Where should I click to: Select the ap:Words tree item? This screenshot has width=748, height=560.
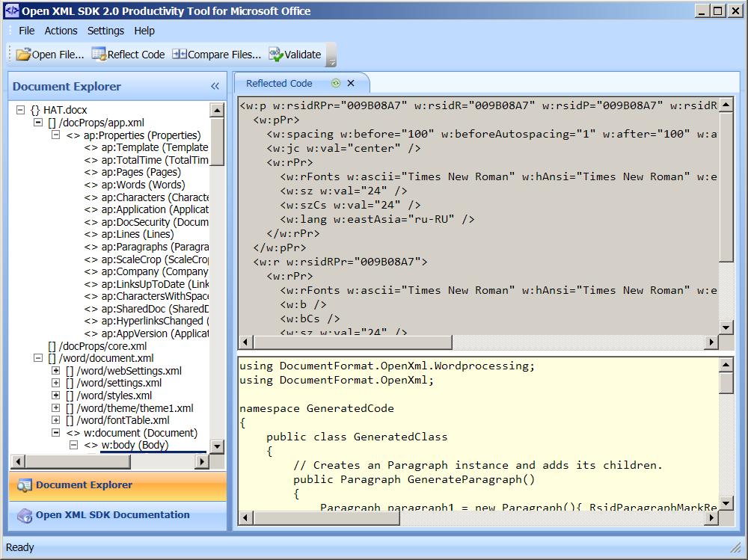tap(135, 185)
